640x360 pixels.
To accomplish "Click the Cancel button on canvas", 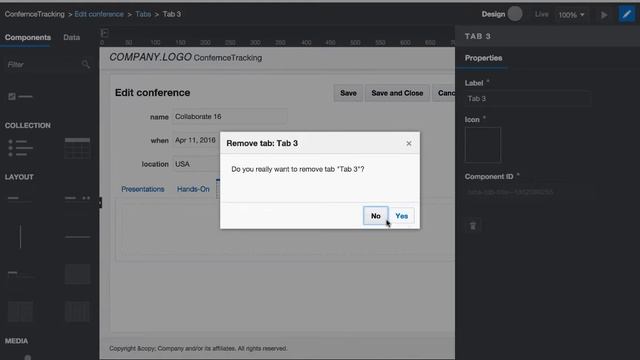I will [444, 93].
